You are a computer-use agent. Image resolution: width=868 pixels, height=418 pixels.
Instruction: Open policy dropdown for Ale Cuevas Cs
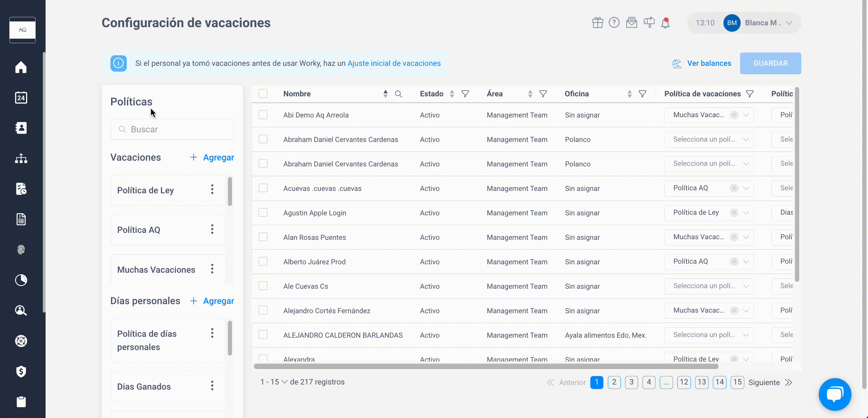pyautogui.click(x=709, y=286)
